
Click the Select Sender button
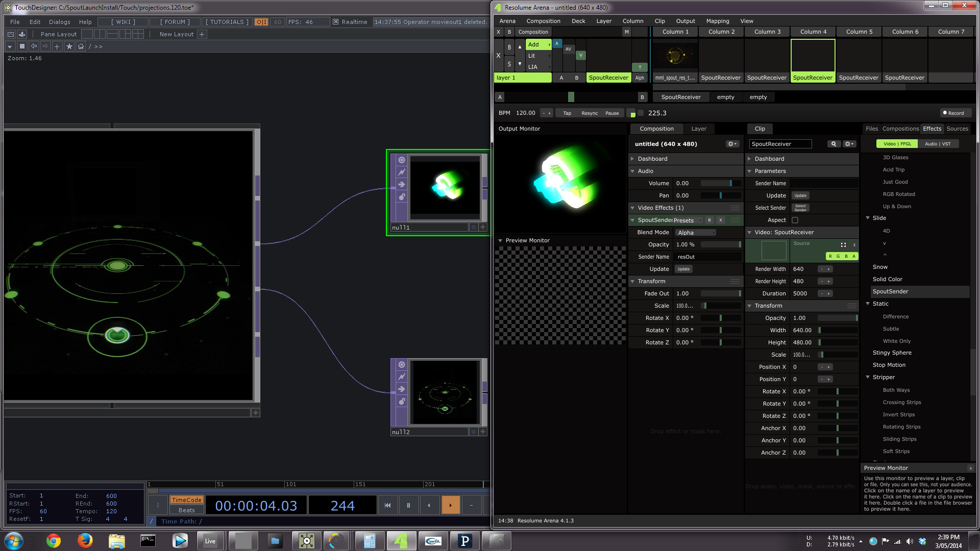click(800, 208)
